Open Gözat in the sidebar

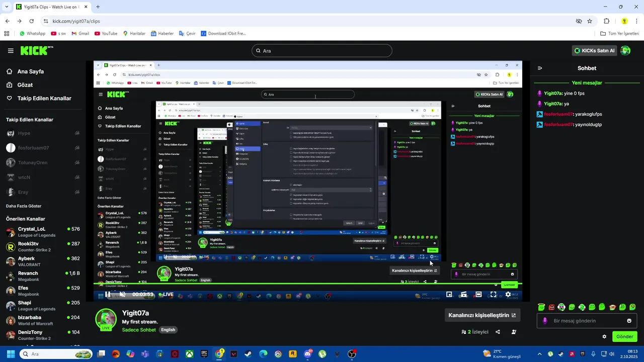25,85
